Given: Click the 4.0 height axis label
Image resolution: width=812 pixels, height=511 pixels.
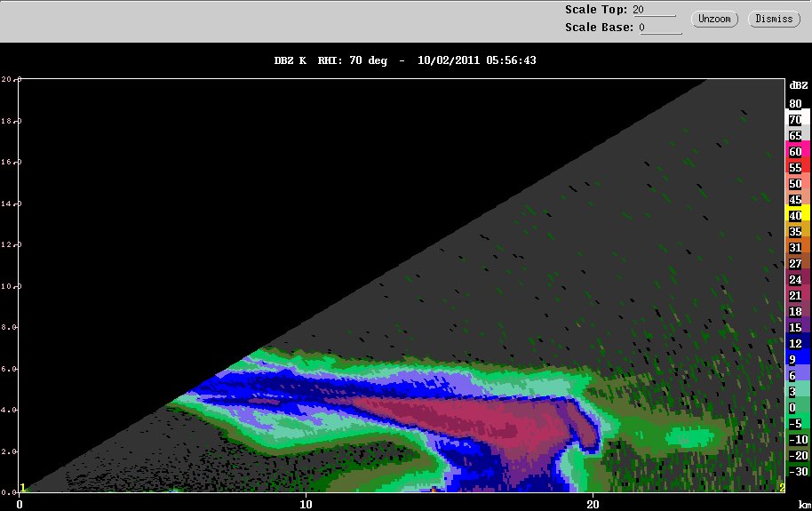Looking at the screenshot, I should [x=11, y=410].
